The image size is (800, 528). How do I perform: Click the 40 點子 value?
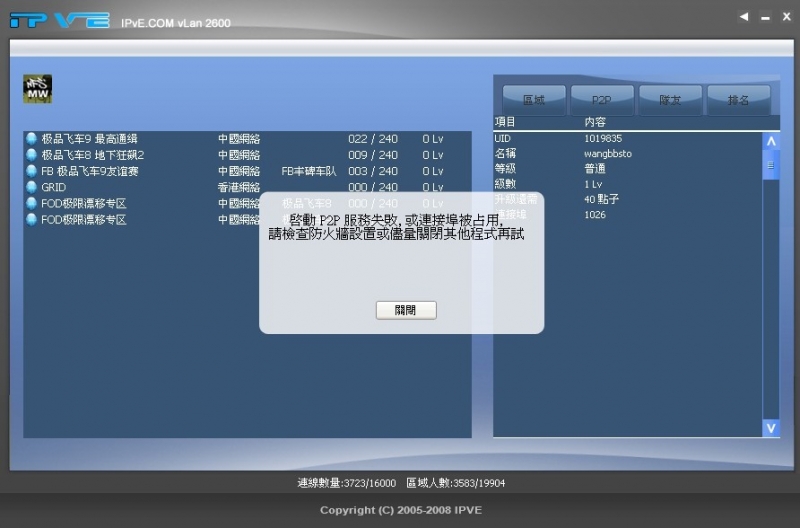click(602, 199)
